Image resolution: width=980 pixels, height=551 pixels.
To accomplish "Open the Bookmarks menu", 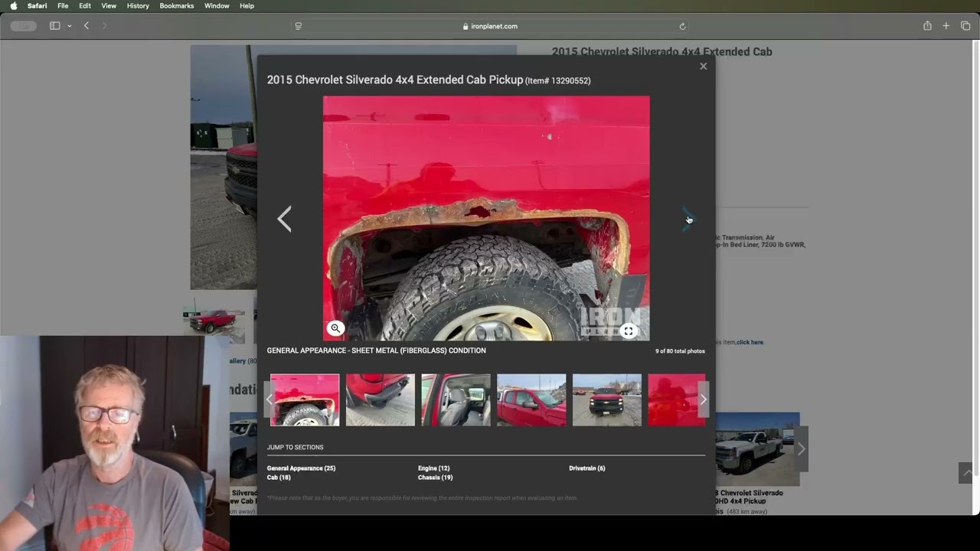I will (177, 6).
